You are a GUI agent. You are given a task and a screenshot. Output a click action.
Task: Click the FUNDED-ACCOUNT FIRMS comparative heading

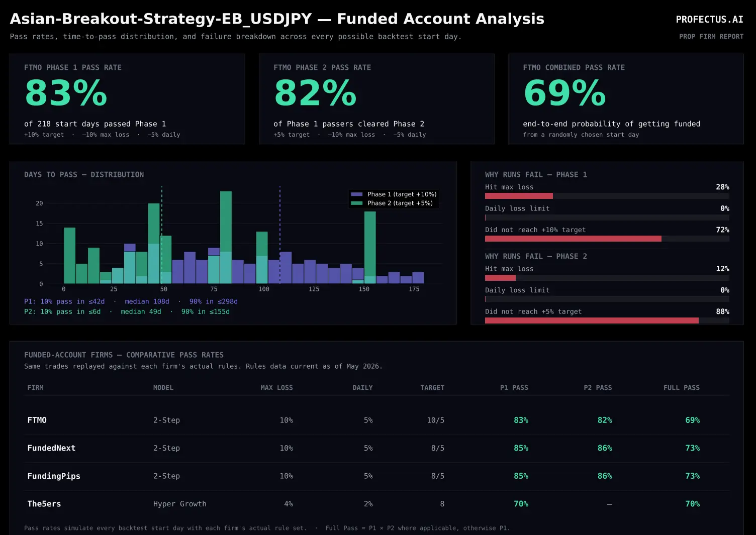pos(124,355)
